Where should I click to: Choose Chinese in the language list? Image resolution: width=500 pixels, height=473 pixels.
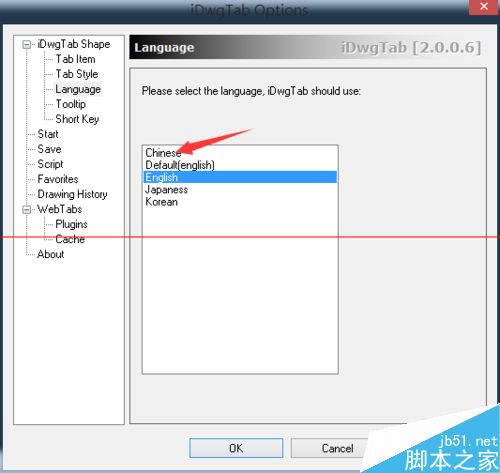[x=240, y=153]
